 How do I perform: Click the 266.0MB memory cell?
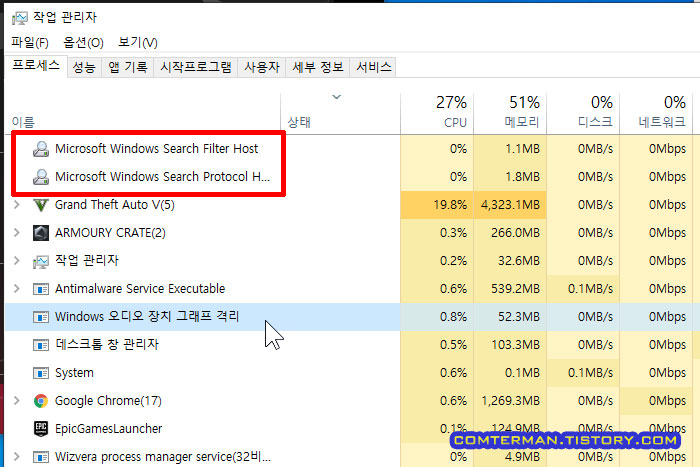coord(510,233)
